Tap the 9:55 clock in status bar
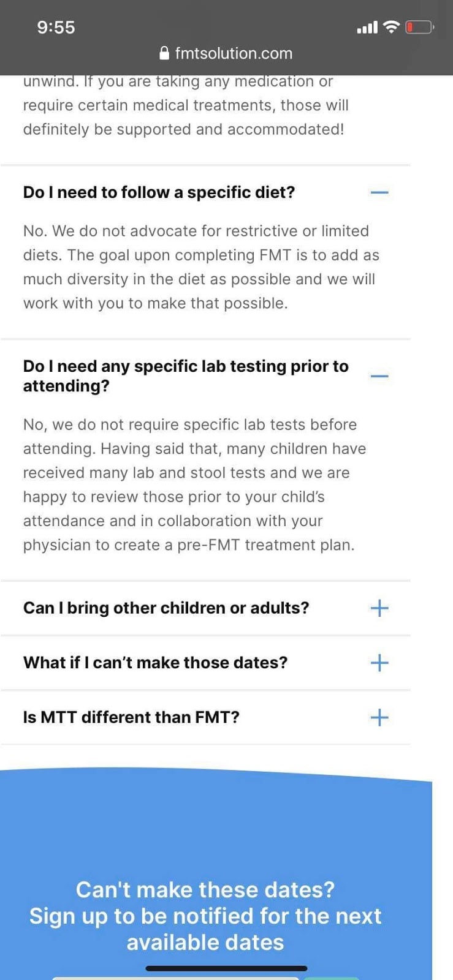Image resolution: width=453 pixels, height=980 pixels. 56,28
